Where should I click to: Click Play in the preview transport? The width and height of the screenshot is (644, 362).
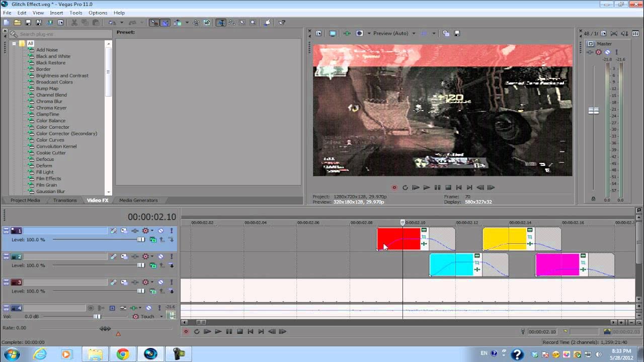[427, 188]
